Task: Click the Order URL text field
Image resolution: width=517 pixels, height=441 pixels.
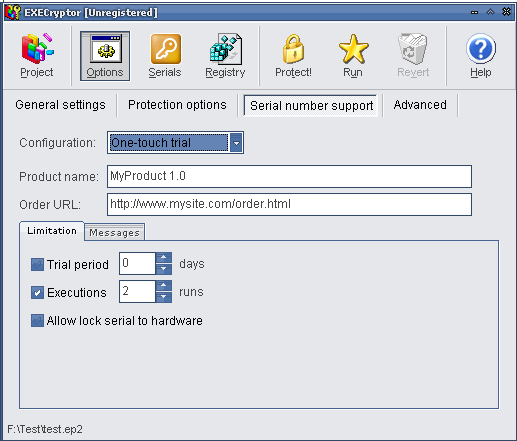Action: pyautogui.click(x=289, y=204)
